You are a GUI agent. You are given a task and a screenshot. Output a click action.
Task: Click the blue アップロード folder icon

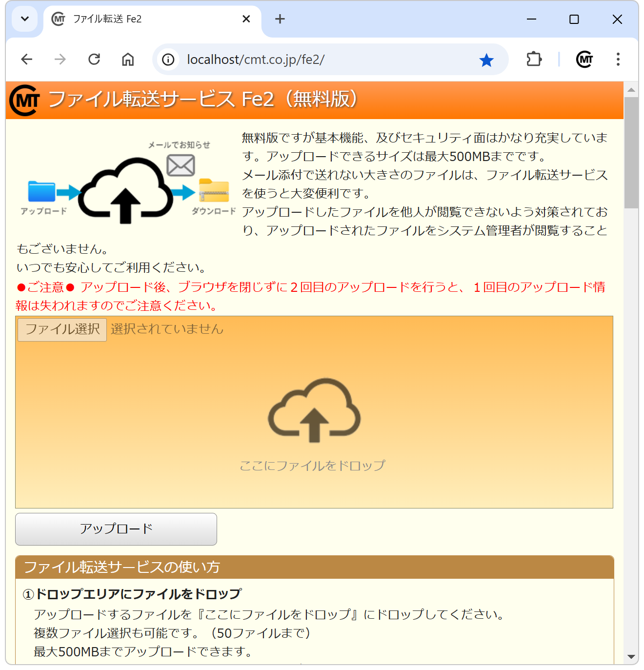tap(41, 191)
